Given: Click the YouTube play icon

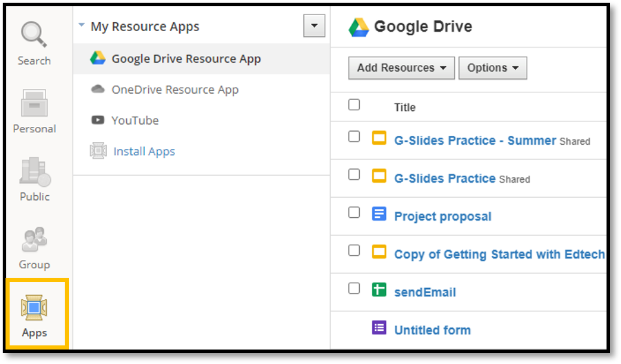Looking at the screenshot, I should 98,120.
